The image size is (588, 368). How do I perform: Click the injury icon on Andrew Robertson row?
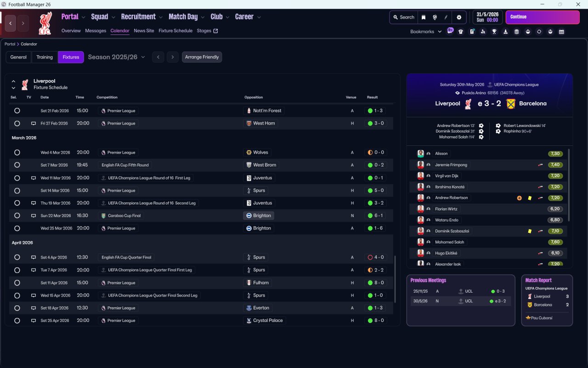(x=520, y=198)
